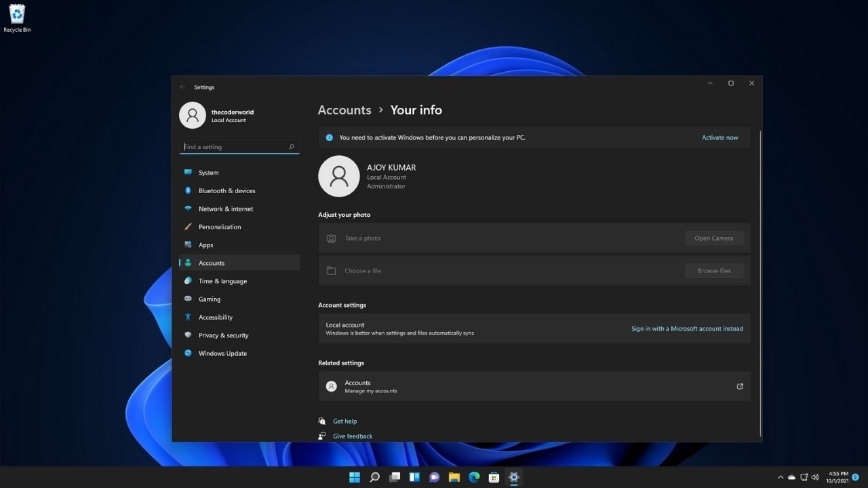This screenshot has width=868, height=488.
Task: Open the Give feedback link
Action: [353, 436]
